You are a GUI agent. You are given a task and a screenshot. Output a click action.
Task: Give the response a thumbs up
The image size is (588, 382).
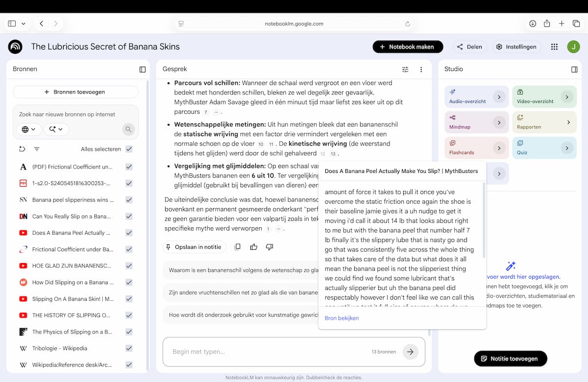253,247
